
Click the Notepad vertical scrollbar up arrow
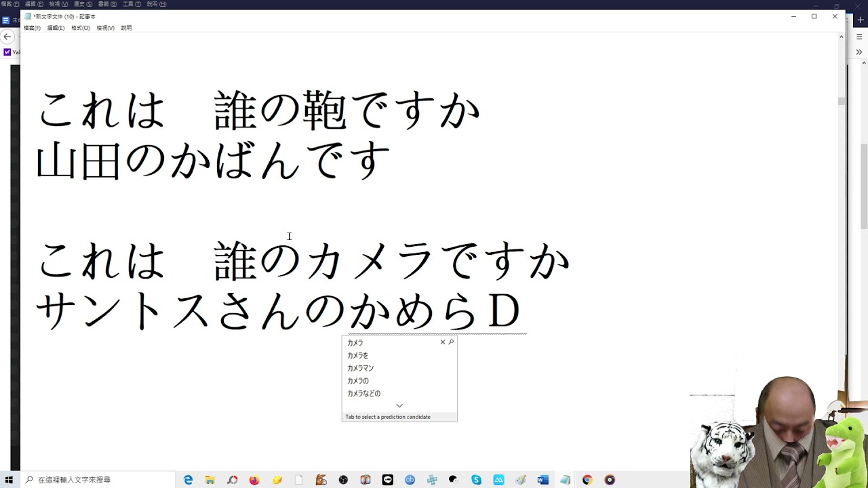point(841,37)
